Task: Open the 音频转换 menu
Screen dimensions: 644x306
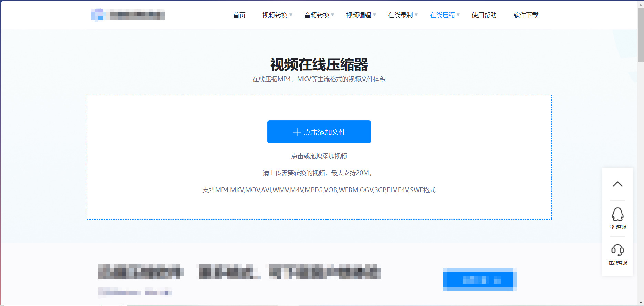Action: [317, 15]
